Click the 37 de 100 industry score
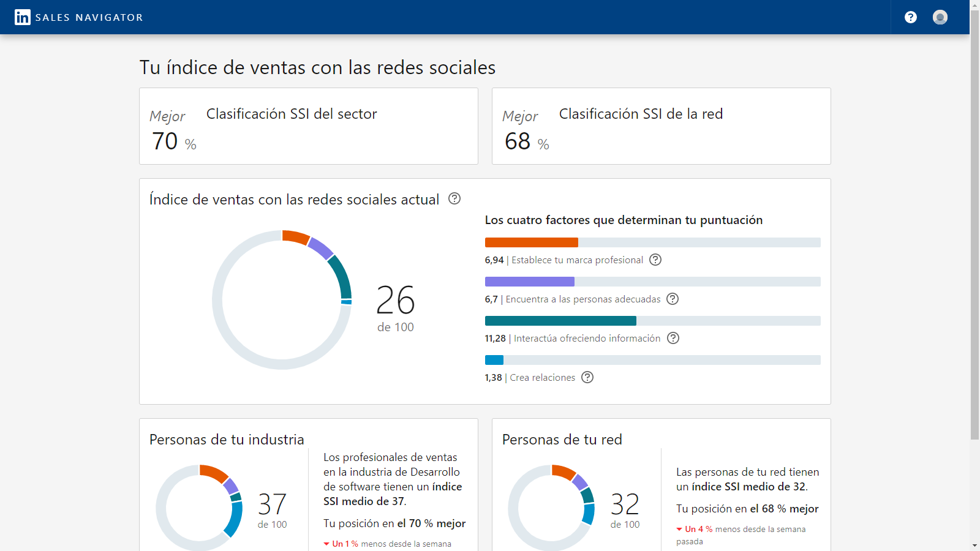Viewport: 980px width, 551px height. click(x=272, y=511)
